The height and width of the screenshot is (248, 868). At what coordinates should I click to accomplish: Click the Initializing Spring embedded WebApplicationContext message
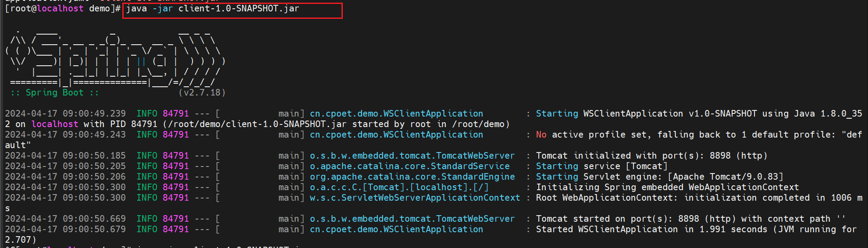click(667, 187)
